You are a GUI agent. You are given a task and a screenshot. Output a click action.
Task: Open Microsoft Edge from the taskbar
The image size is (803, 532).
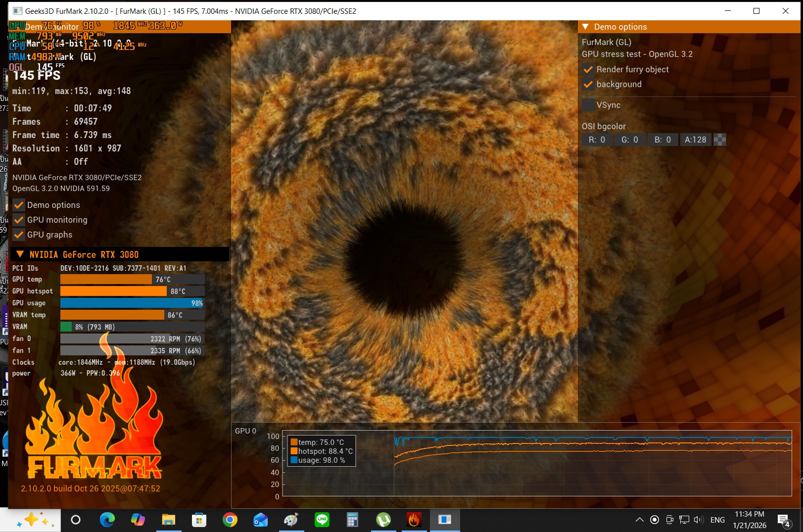coord(107,520)
